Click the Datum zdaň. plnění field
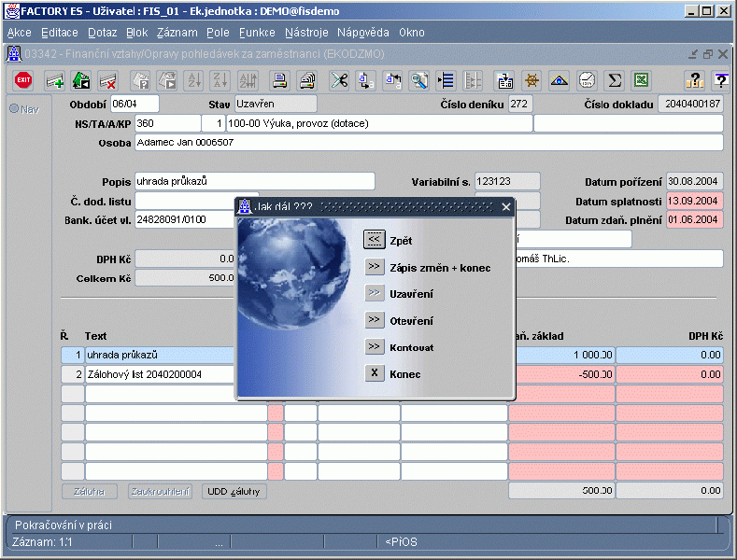737x560 pixels. pyautogui.click(x=694, y=220)
